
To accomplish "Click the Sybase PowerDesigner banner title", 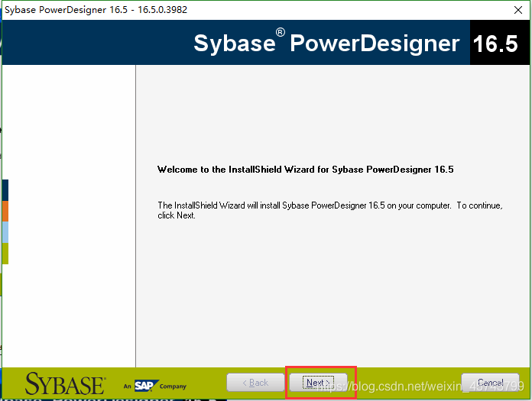I will (326, 43).
